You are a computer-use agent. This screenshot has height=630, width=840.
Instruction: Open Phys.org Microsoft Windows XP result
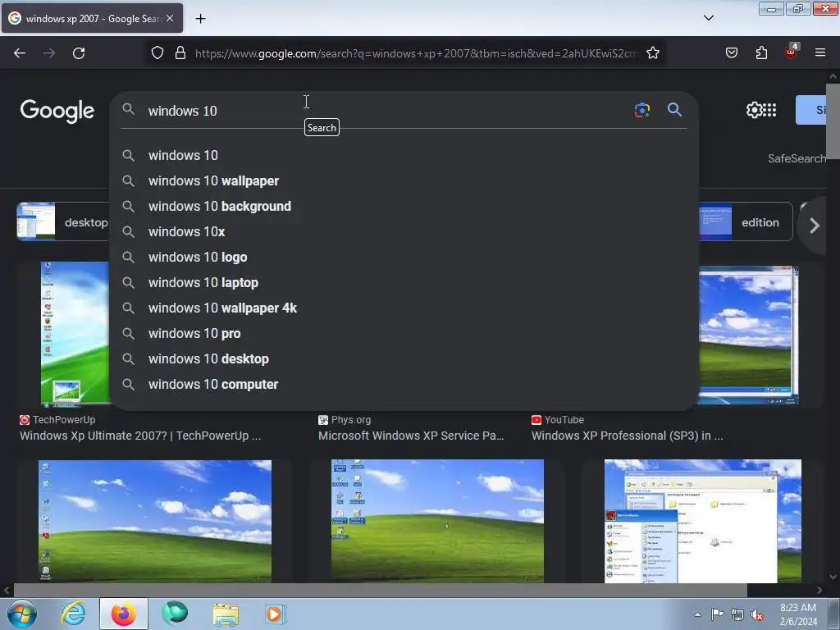pos(411,436)
